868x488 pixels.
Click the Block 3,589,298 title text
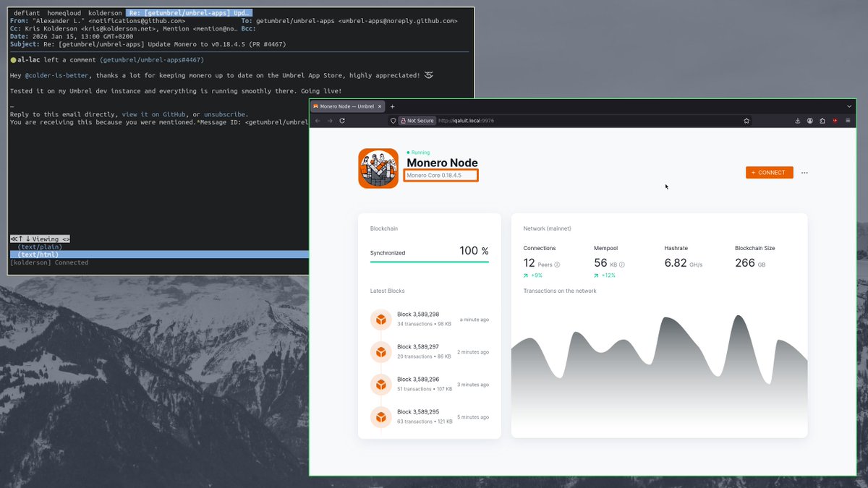tap(418, 314)
